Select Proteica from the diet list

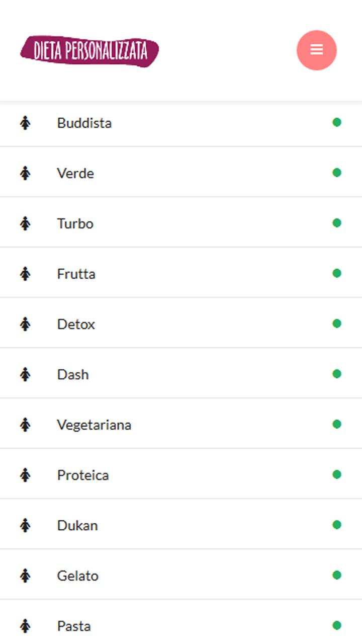click(x=83, y=475)
